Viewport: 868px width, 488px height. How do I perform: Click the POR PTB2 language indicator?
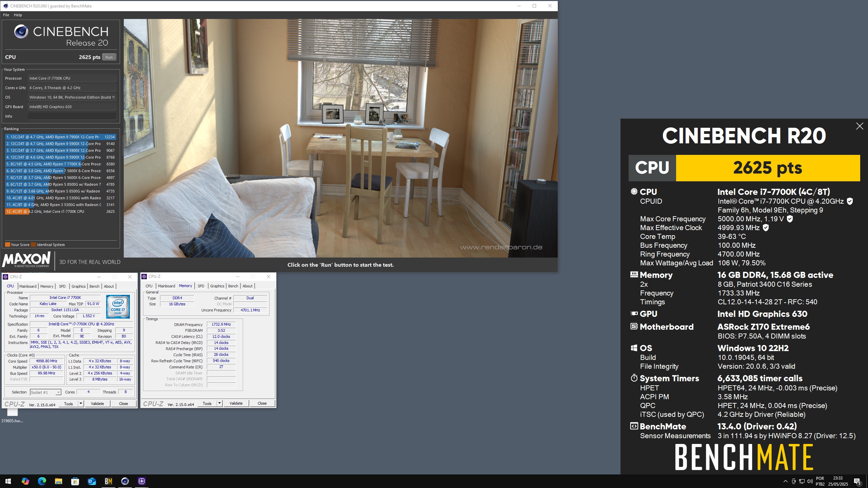coord(820,481)
